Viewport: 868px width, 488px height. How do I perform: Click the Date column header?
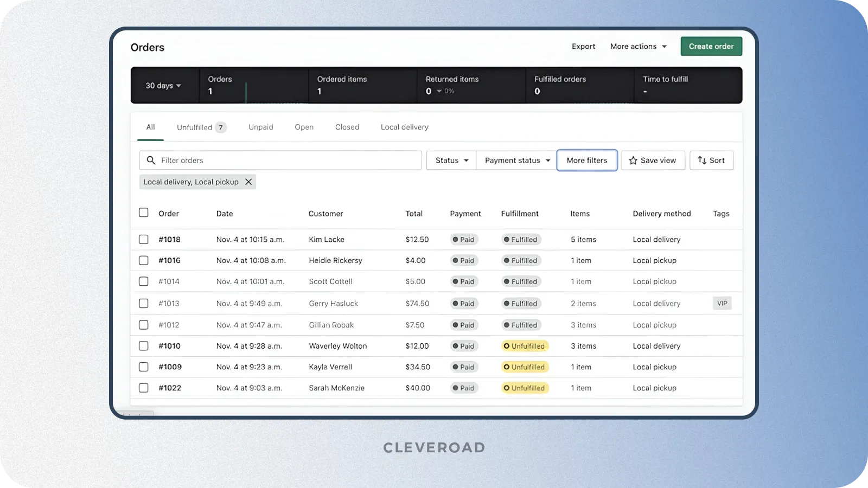click(225, 214)
